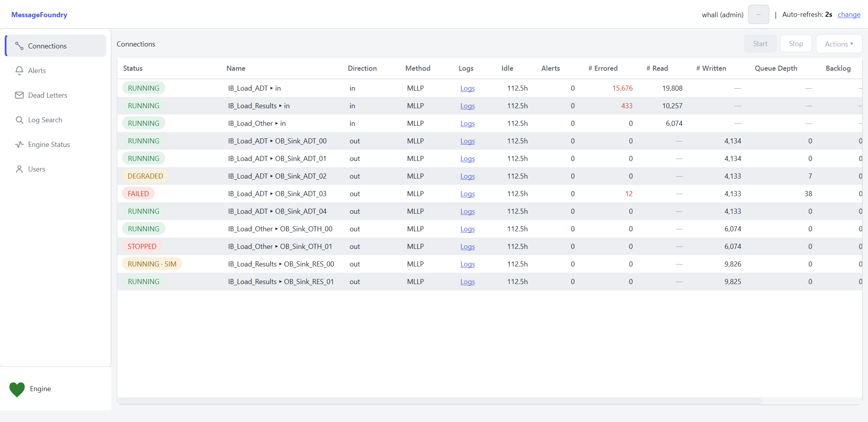Select row IB_Load_Results ▸ in
The image size is (868, 422).
click(x=490, y=106)
